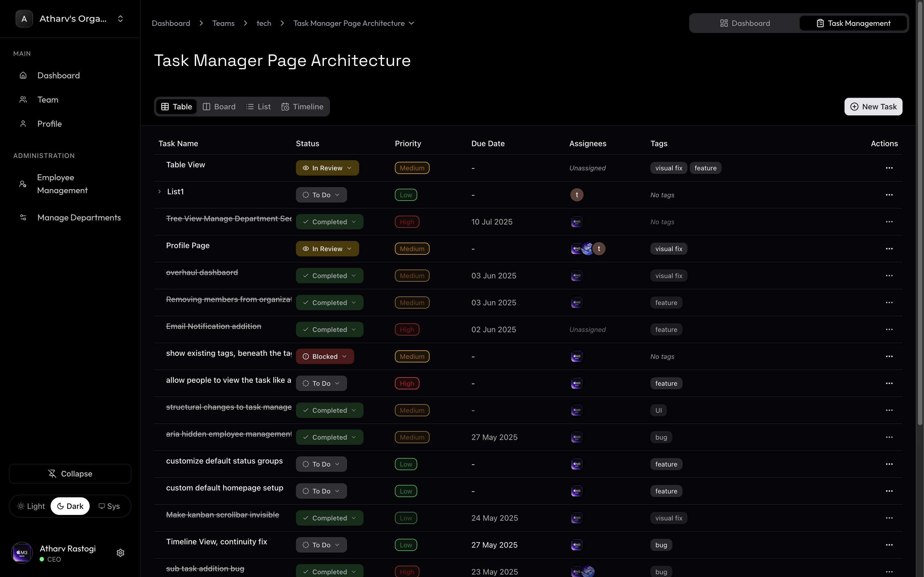Open the actions menu for Profile Page
Image resolution: width=924 pixels, height=577 pixels.
pyautogui.click(x=889, y=249)
